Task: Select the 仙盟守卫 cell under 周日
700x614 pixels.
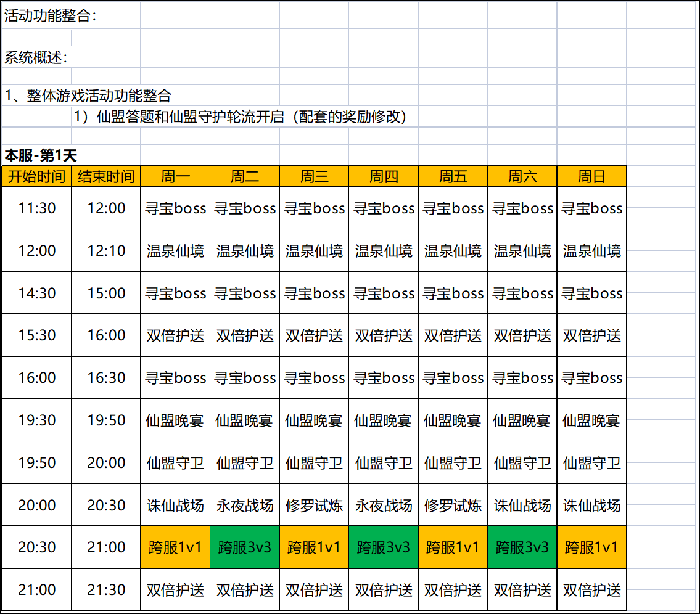Action: pos(591,463)
